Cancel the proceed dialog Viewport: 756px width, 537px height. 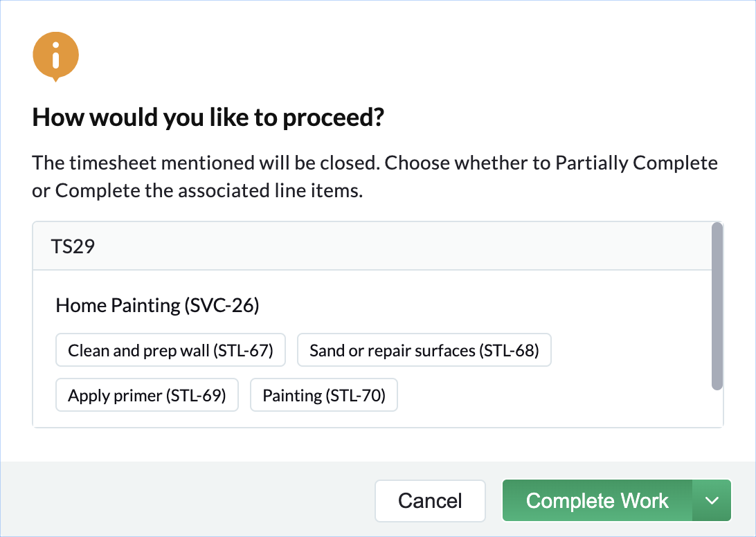(430, 500)
